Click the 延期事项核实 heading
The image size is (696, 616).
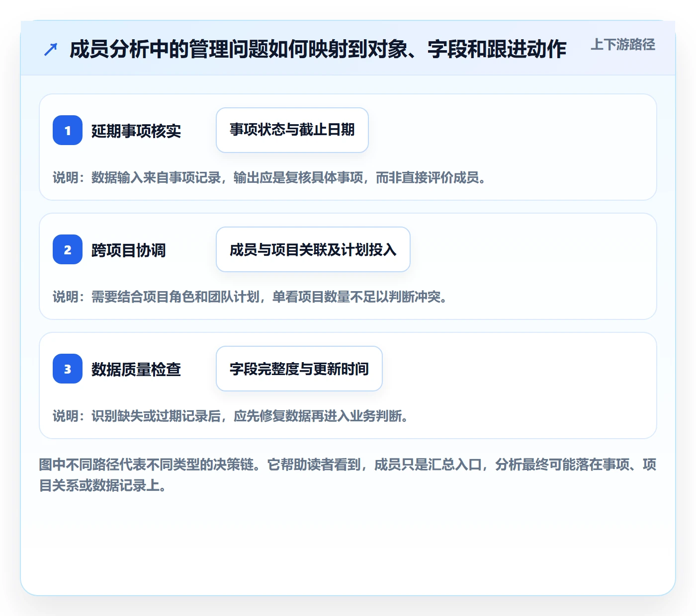click(136, 131)
